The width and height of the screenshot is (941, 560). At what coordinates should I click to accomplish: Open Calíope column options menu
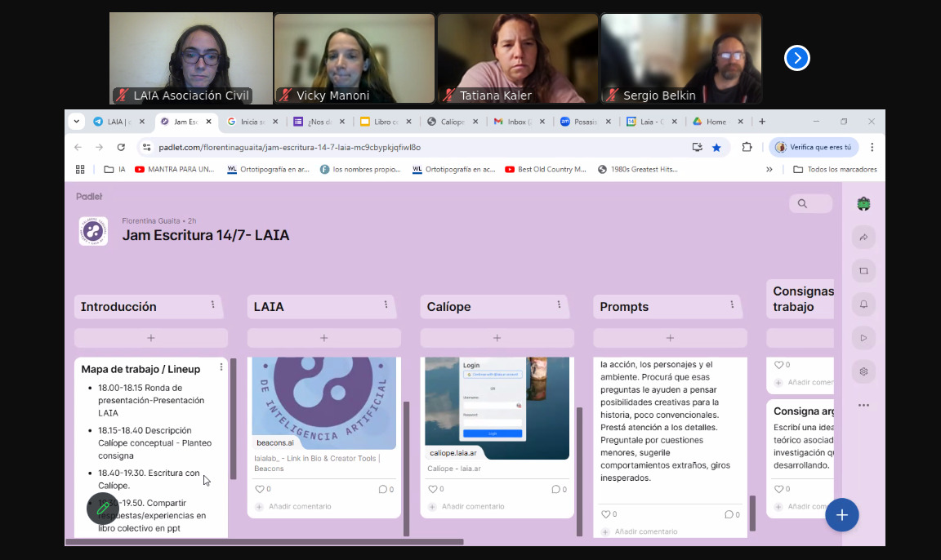559,304
